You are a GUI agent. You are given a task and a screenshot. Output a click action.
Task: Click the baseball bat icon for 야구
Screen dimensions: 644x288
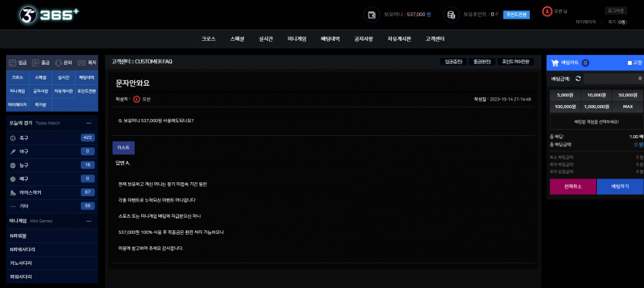13,151
